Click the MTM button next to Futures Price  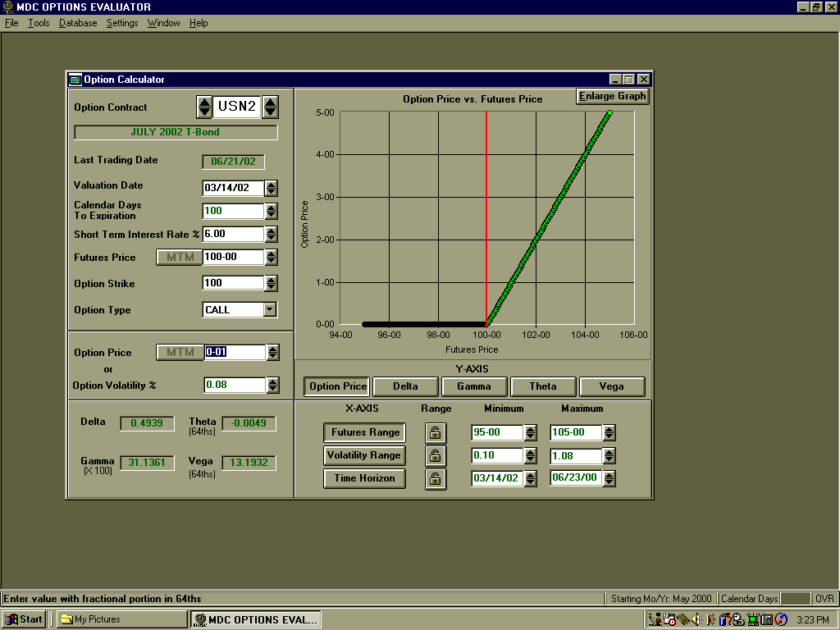pos(180,257)
